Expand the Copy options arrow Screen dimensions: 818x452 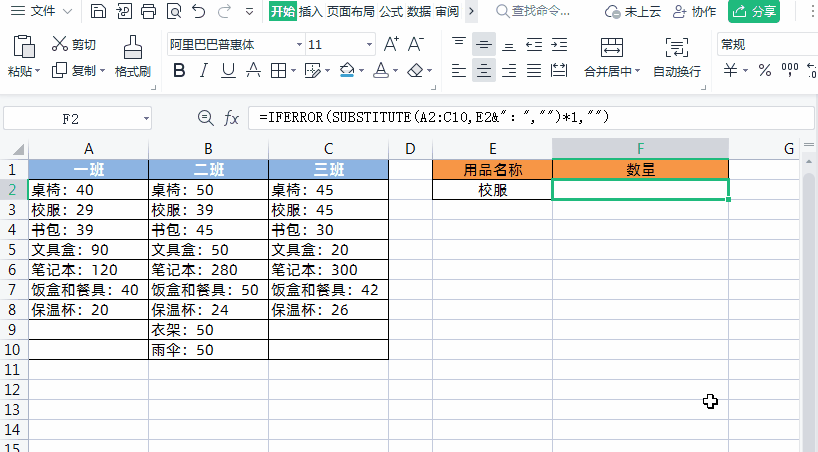tap(102, 70)
